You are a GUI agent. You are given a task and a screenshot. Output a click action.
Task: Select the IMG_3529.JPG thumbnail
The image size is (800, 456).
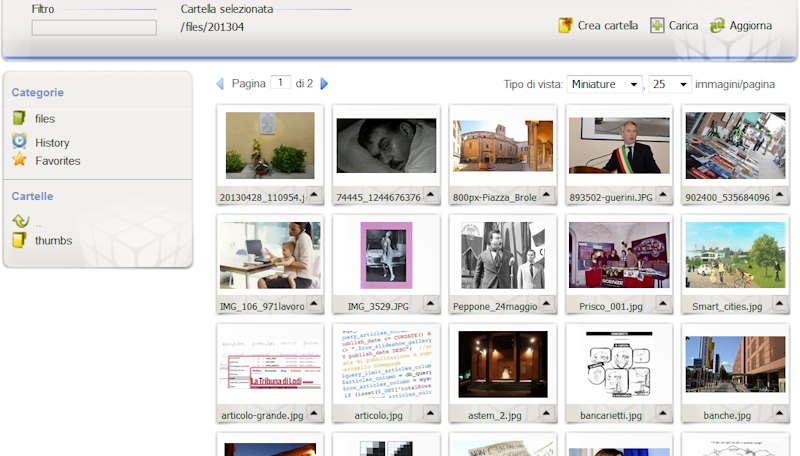coord(386,255)
